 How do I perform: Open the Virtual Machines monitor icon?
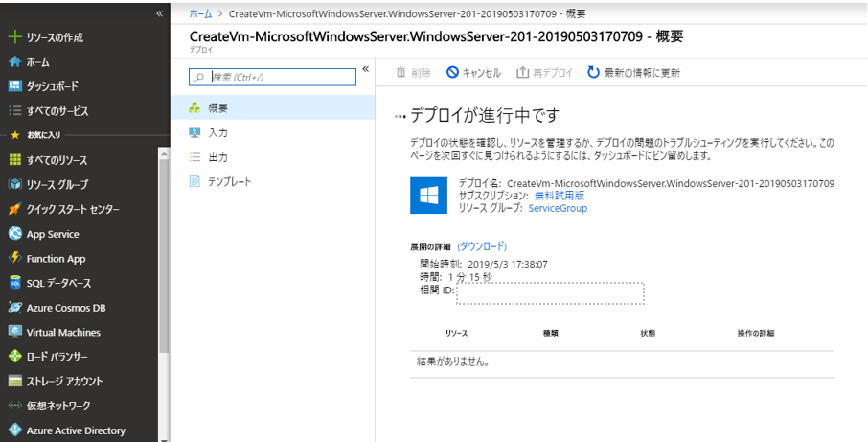(x=15, y=332)
